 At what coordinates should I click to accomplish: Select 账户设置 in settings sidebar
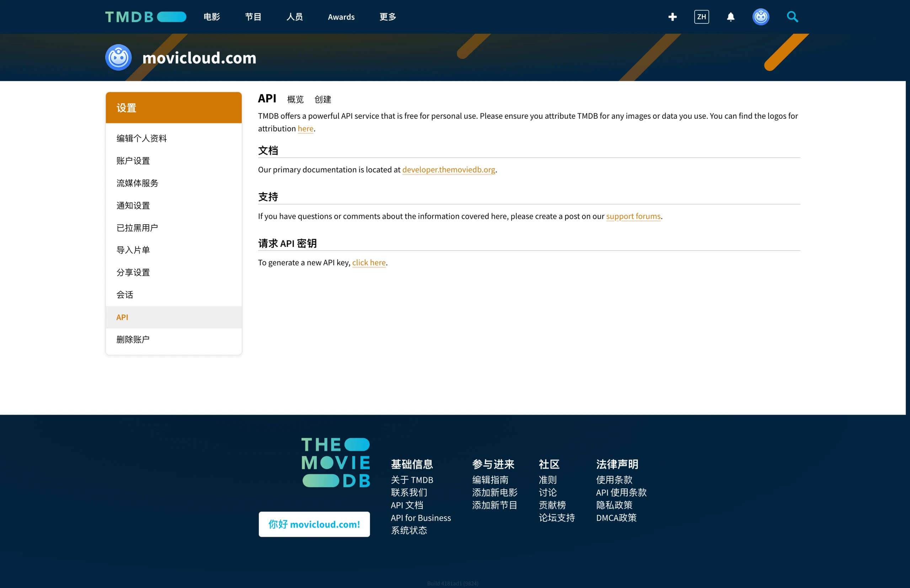(x=174, y=161)
